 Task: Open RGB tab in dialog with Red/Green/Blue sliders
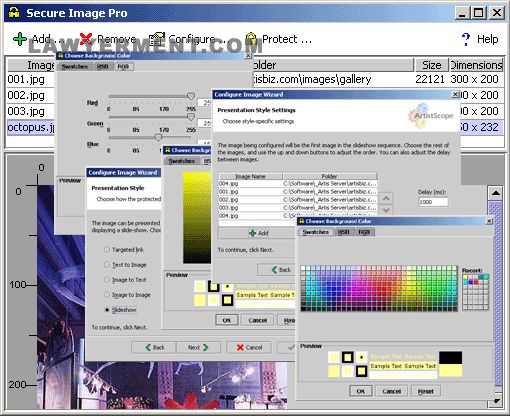point(123,67)
